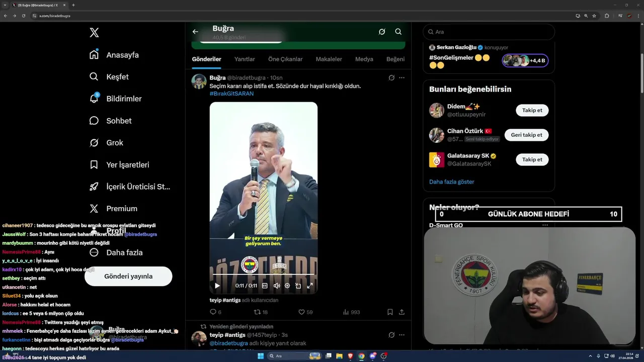This screenshot has width=644, height=362.
Task: Open Sohbet messages
Action: coord(110,121)
